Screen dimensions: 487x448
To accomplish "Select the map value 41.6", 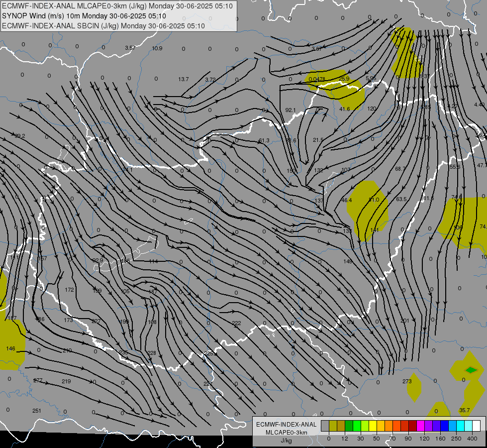I will click(345, 109).
